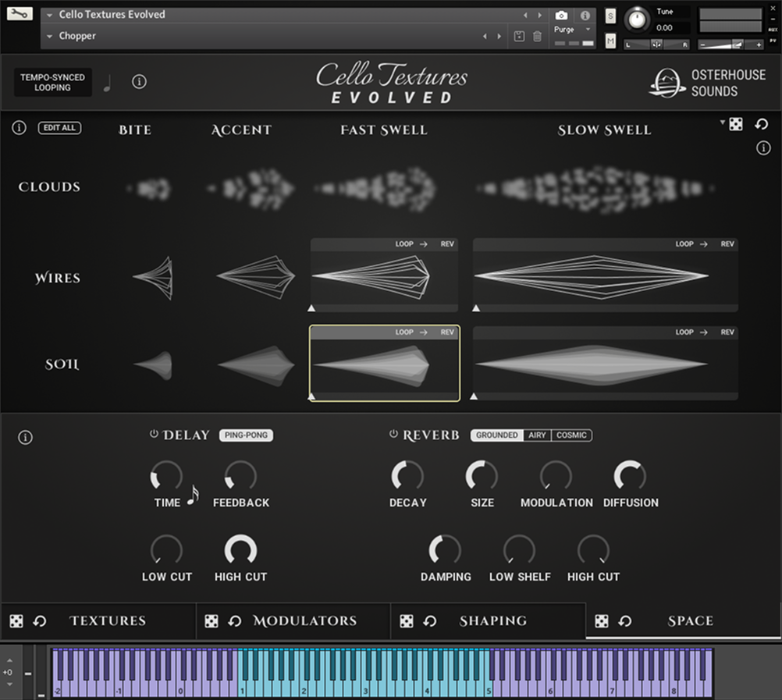Open the Kontakt wrench settings icon
The width and height of the screenshot is (782, 700).
click(x=20, y=14)
